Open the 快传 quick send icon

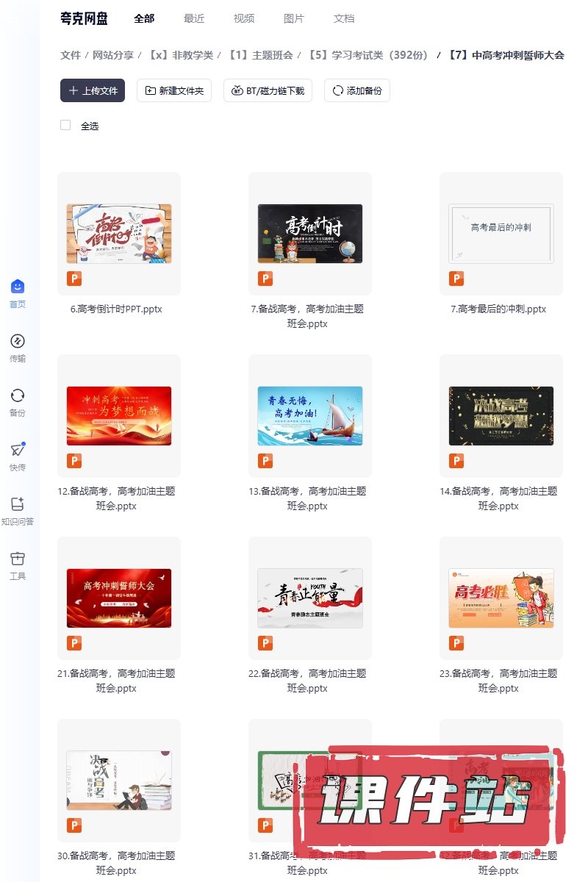coord(18,450)
